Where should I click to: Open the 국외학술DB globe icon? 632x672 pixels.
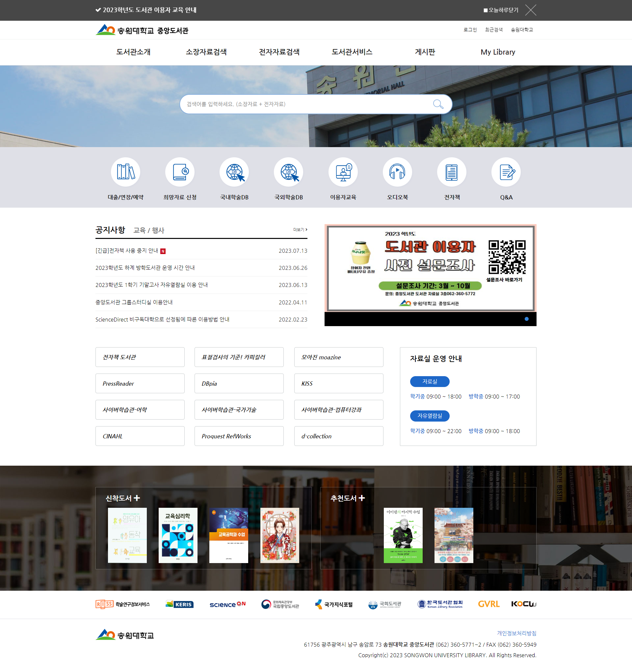(x=288, y=172)
